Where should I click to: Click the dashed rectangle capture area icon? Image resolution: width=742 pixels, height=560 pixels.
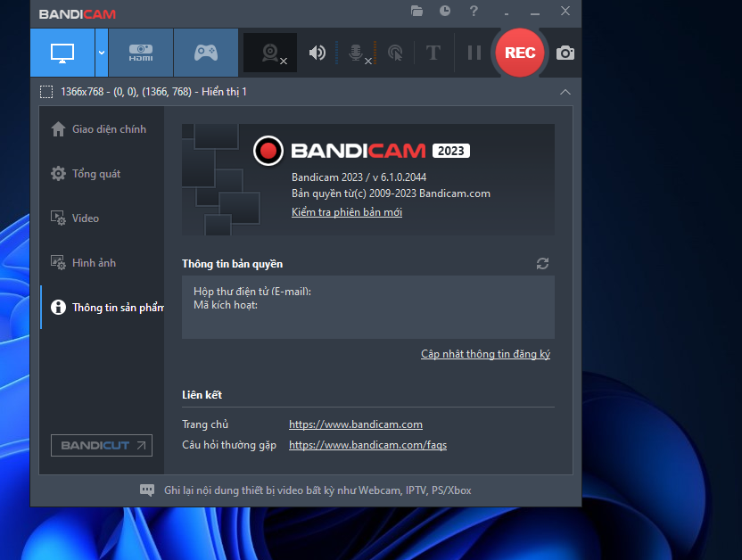coord(46,92)
